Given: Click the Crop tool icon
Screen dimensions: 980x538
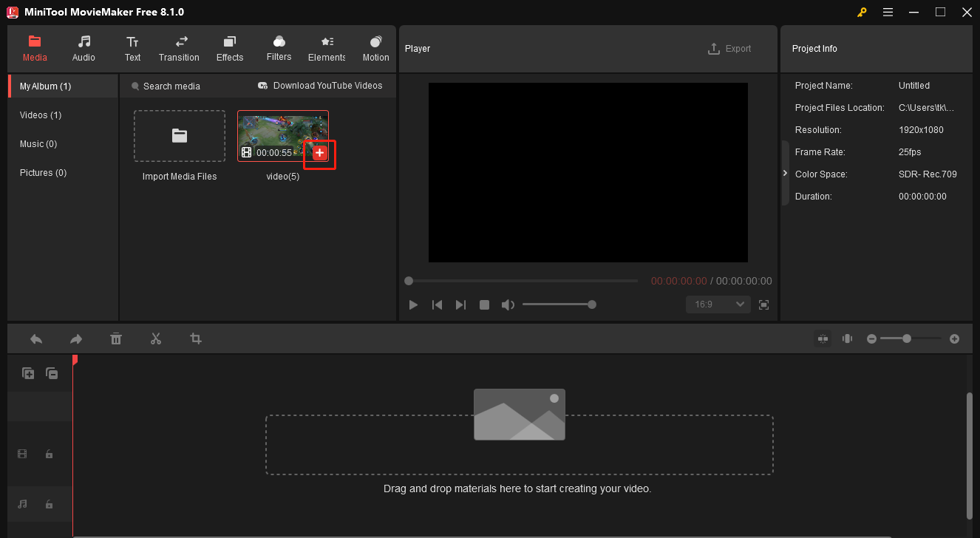Looking at the screenshot, I should click(x=196, y=338).
